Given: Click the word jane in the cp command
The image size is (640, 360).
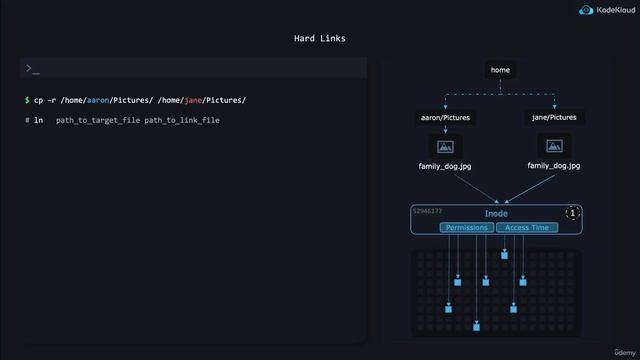Looking at the screenshot, I should click(193, 100).
